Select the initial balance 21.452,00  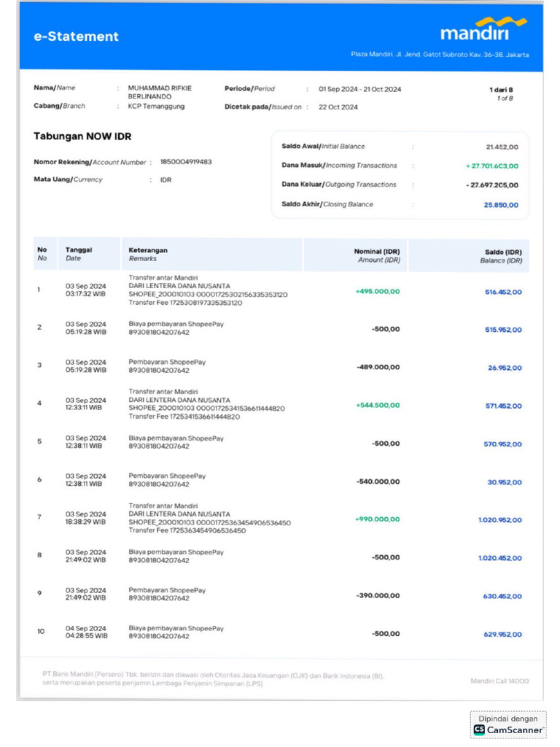pos(502,147)
